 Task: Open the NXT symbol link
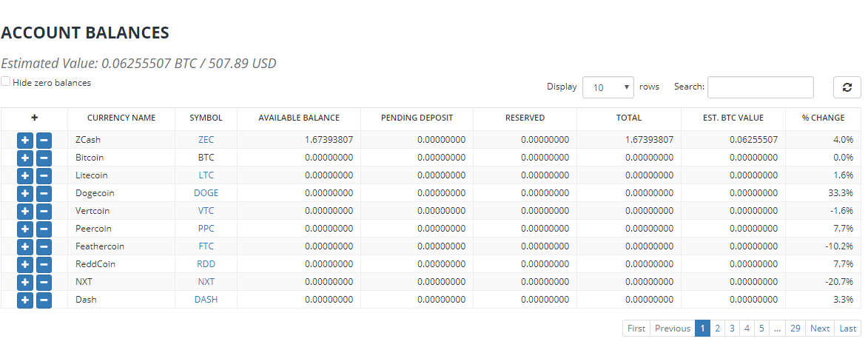click(206, 282)
